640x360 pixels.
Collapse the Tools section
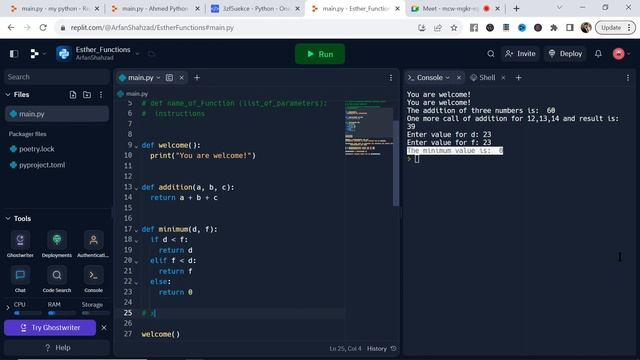pyautogui.click(x=8, y=219)
